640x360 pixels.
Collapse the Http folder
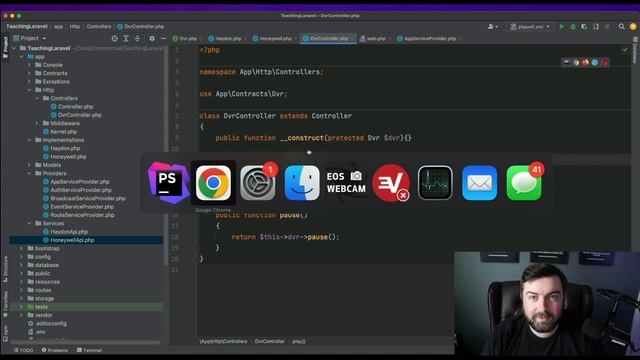click(29, 90)
